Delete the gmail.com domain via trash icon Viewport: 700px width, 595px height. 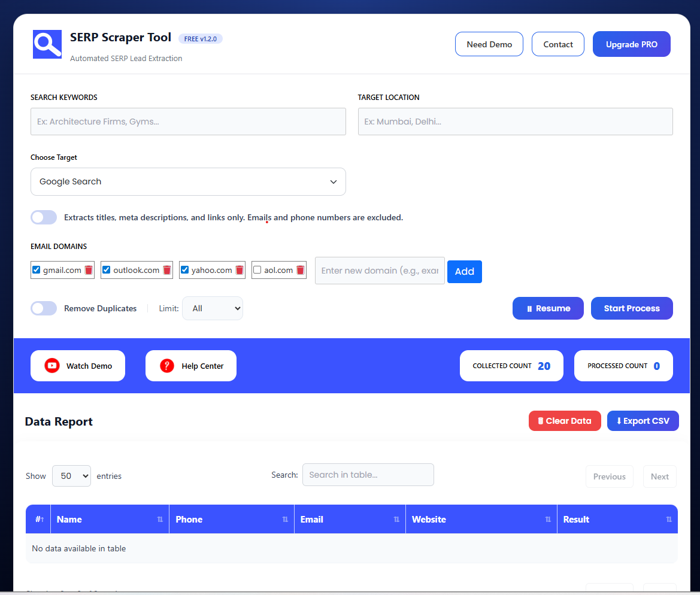(x=88, y=269)
